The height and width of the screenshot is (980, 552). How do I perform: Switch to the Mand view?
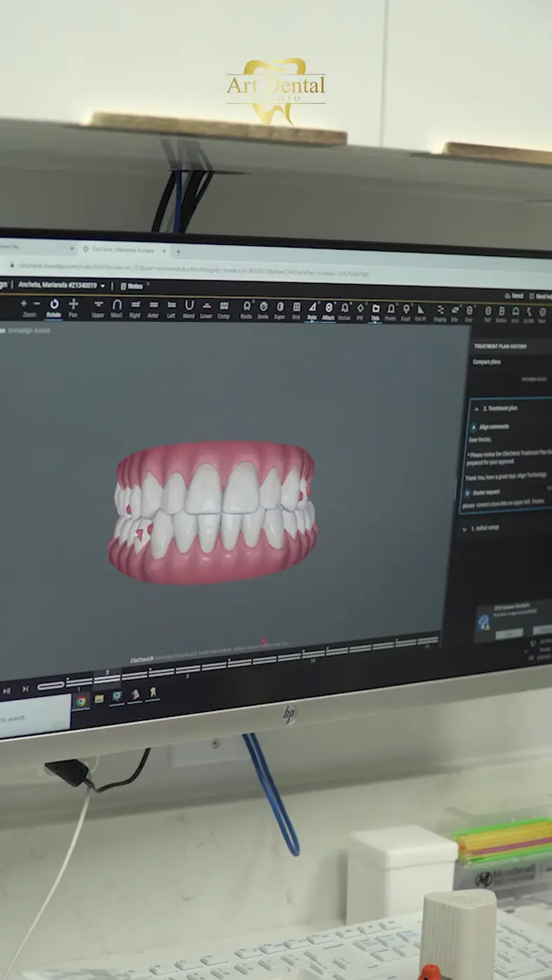point(189,309)
